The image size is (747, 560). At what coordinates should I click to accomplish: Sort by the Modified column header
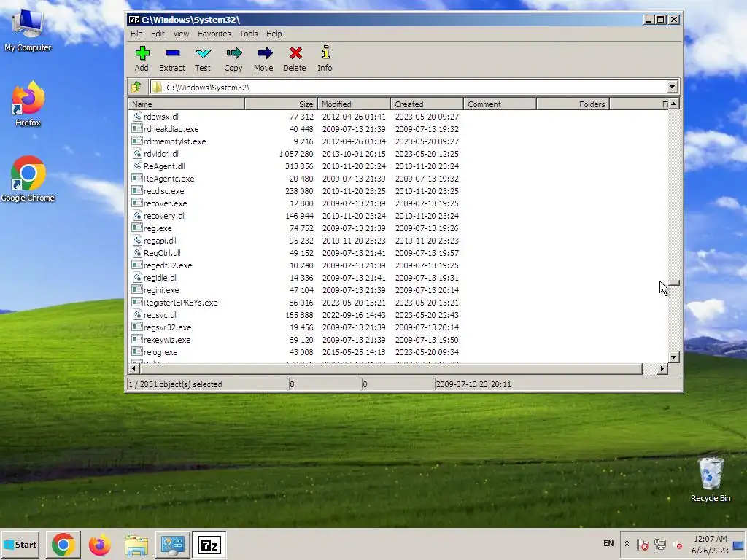[354, 104]
